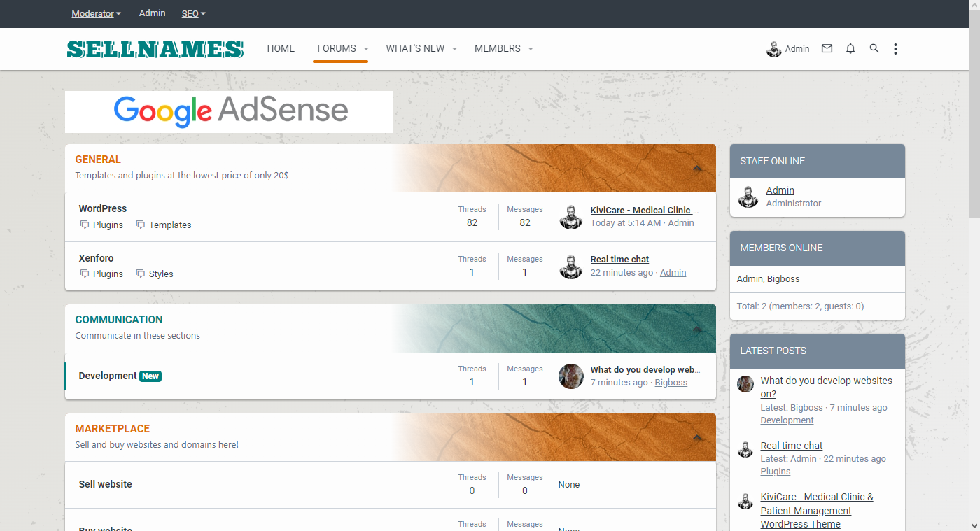The height and width of the screenshot is (531, 980).
Task: Open the Members tab
Action: click(x=498, y=48)
